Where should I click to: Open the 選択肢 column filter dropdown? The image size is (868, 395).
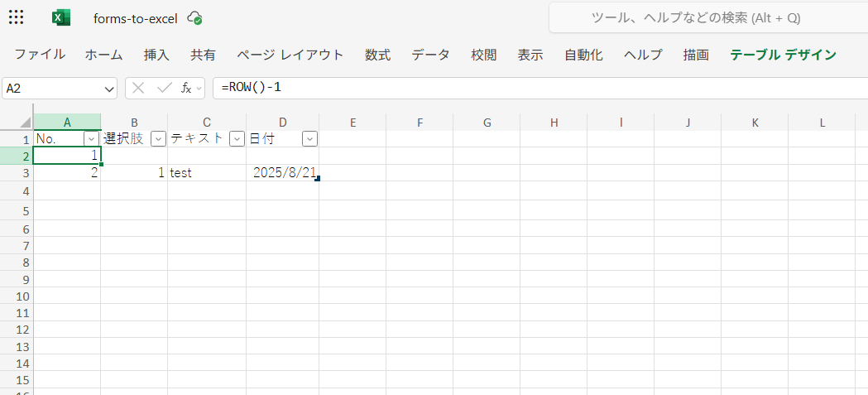pos(158,139)
